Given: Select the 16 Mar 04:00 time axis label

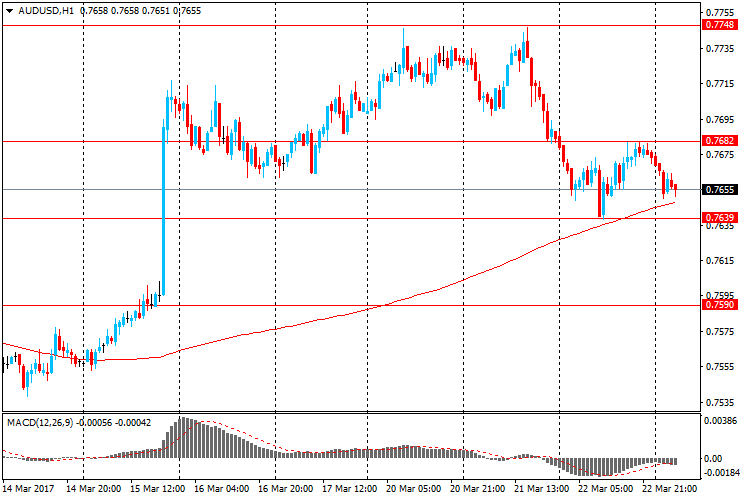Looking at the screenshot, I should 221,489.
